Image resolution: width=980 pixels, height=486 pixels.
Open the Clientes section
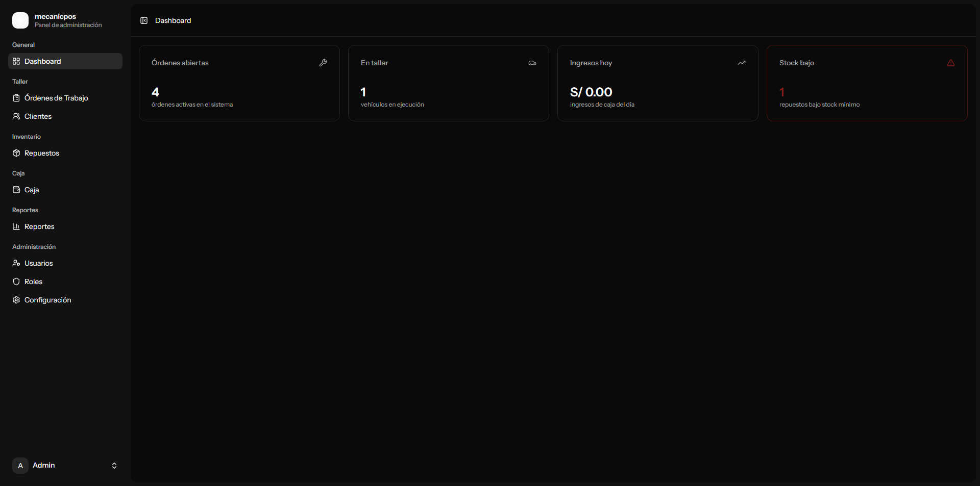[65, 116]
